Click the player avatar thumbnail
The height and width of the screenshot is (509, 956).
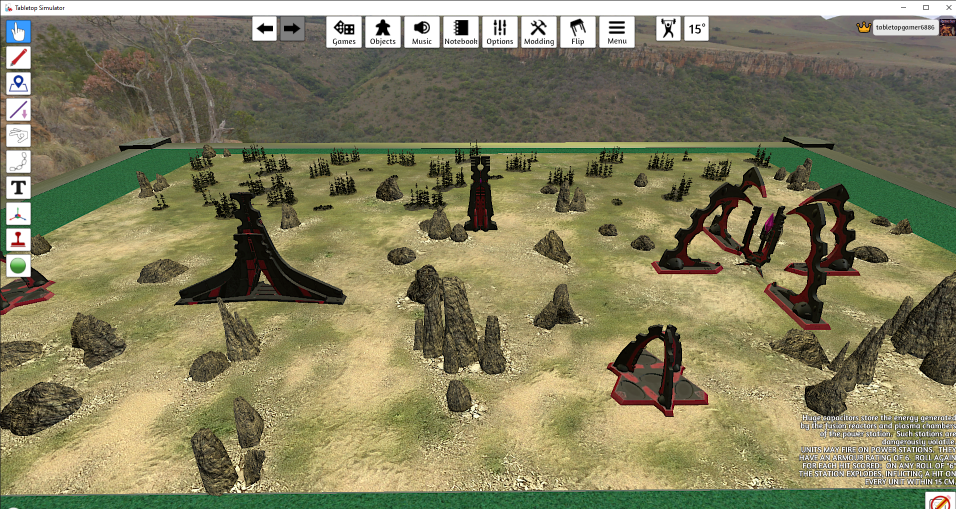click(x=948, y=27)
